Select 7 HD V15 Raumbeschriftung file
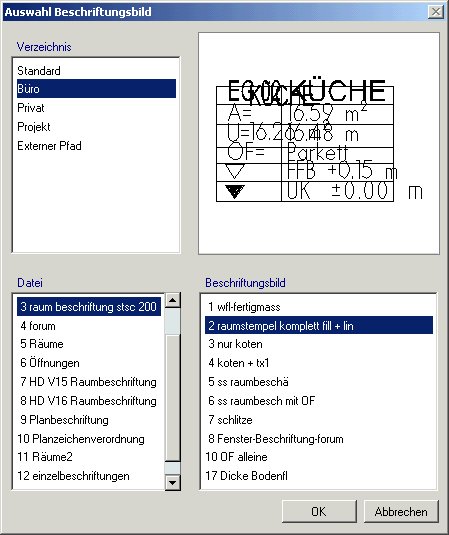 click(x=88, y=382)
